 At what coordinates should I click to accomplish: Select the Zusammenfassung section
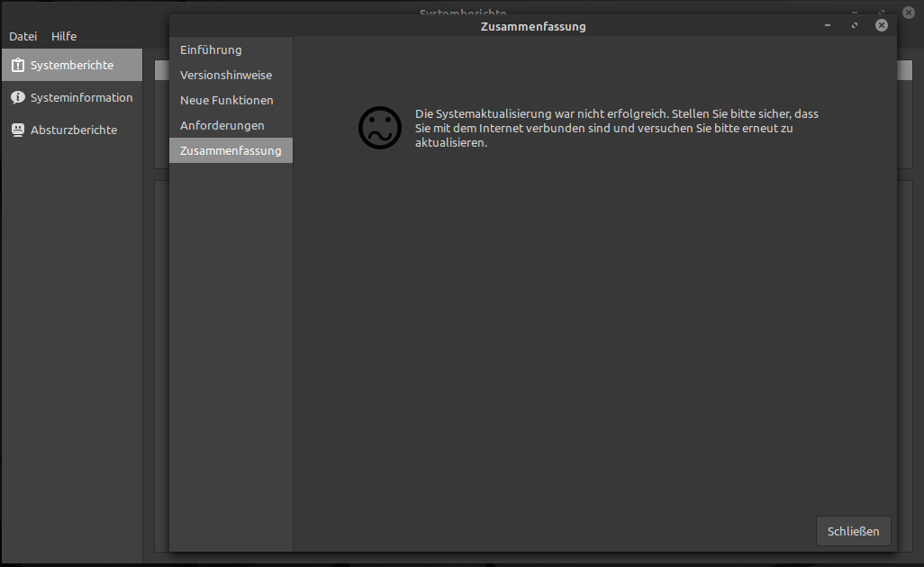[x=231, y=150]
